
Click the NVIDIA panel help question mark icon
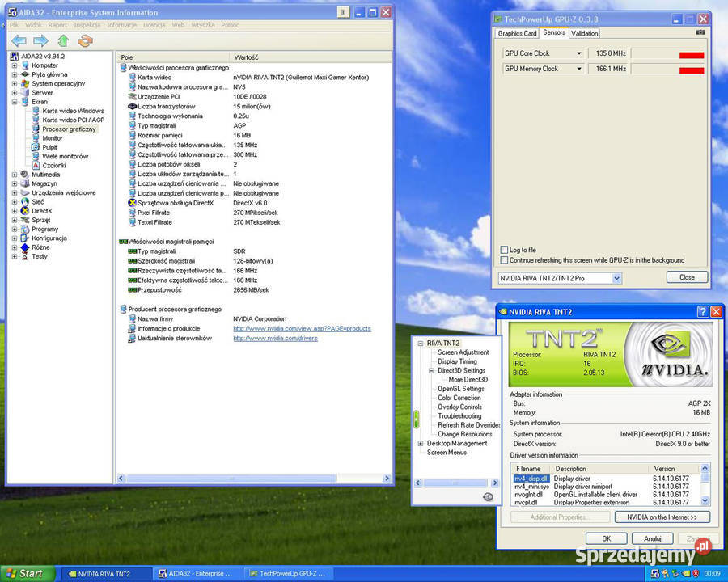(x=703, y=312)
